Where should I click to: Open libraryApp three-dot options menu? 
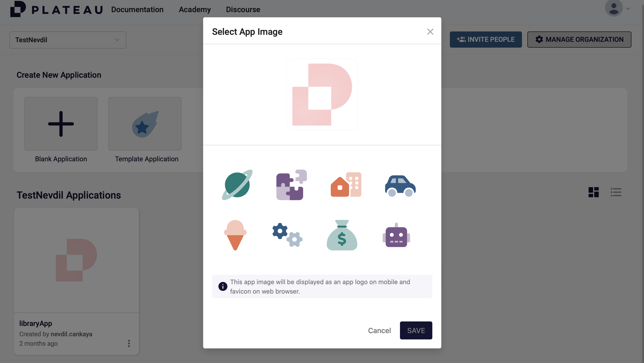(129, 343)
